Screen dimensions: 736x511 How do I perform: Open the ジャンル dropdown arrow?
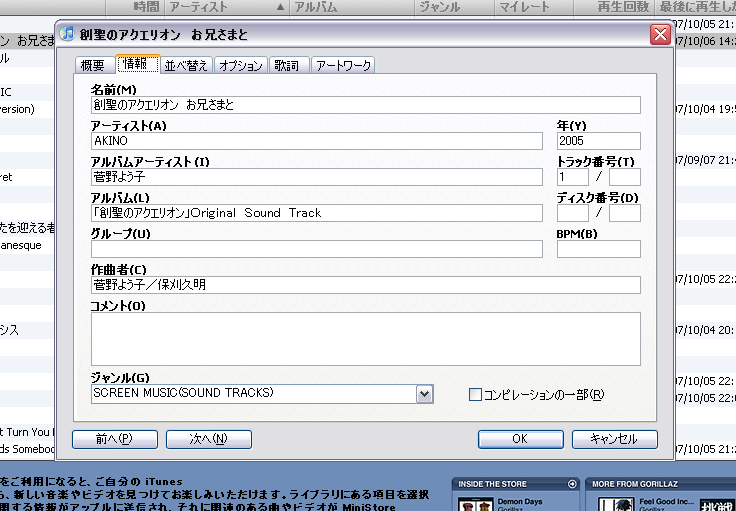click(424, 394)
